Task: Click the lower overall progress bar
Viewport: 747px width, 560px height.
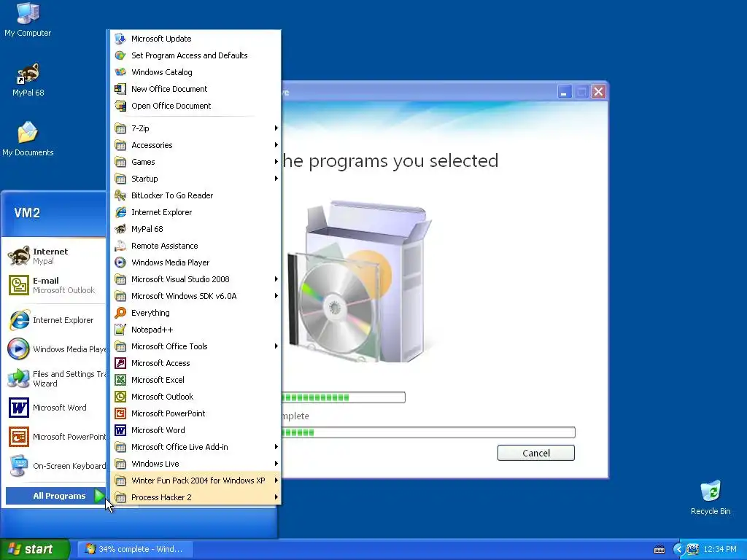Action: tap(427, 432)
